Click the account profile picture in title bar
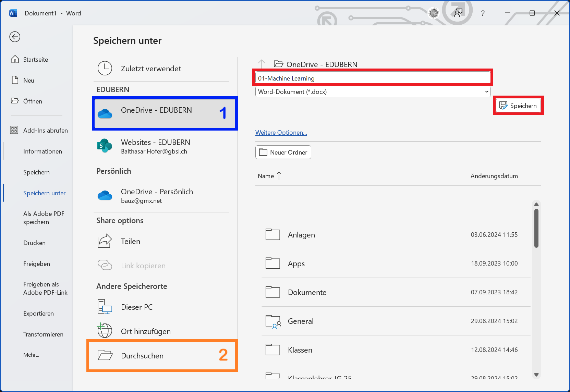The image size is (570, 392). (434, 13)
